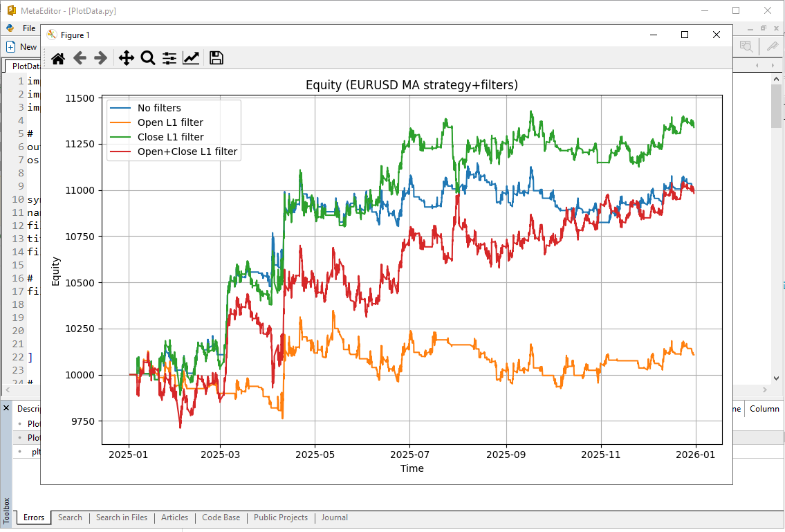The image size is (785, 532).
Task: Open the Articles tab
Action: tap(175, 517)
